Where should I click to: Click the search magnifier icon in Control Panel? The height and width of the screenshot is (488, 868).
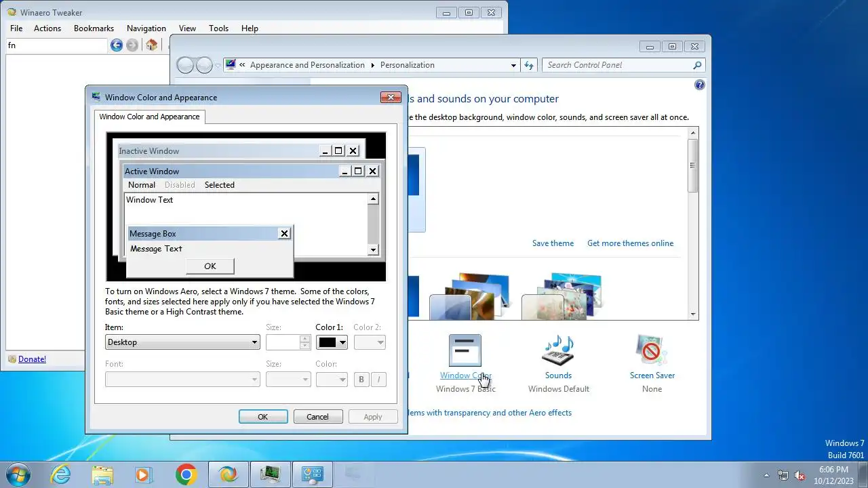[x=697, y=65]
